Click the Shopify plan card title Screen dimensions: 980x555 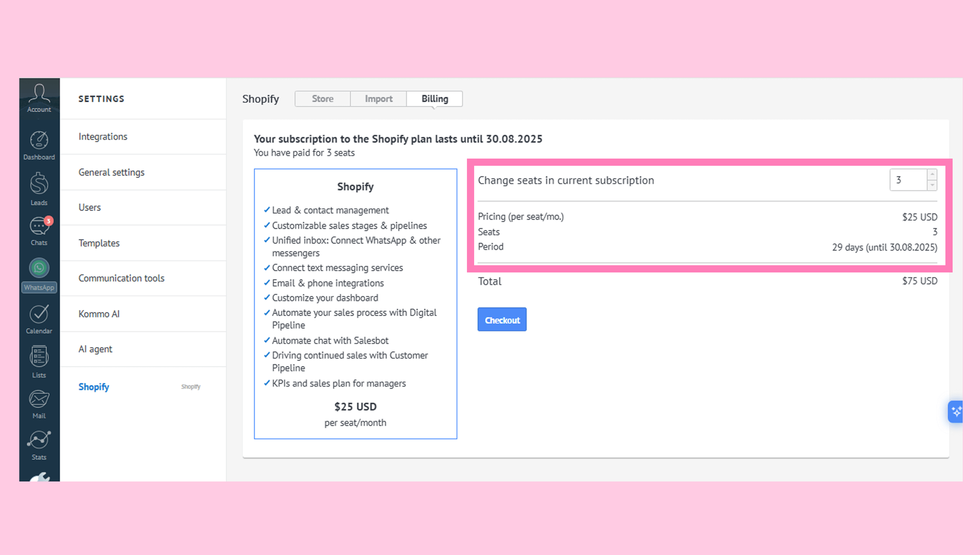(x=355, y=187)
